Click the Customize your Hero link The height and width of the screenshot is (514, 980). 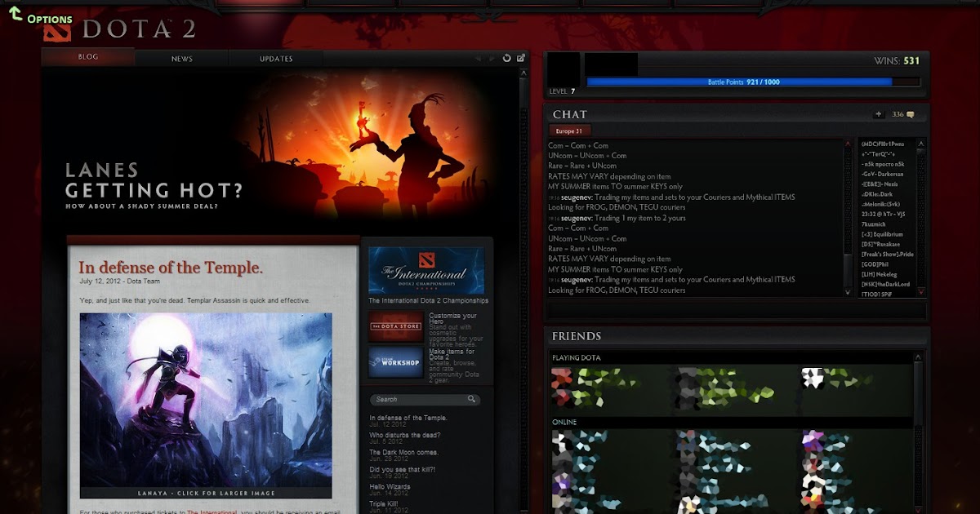(x=452, y=319)
